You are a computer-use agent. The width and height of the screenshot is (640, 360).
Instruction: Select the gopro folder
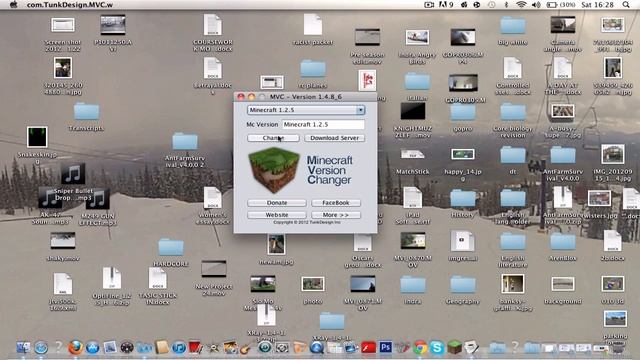tap(462, 118)
